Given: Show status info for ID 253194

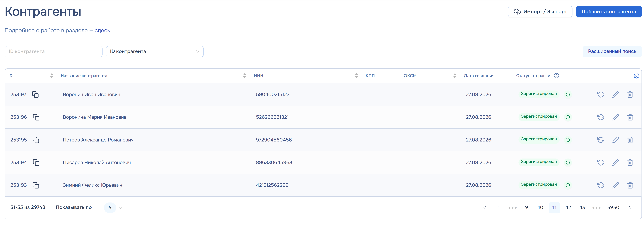Looking at the screenshot, I should (568, 162).
